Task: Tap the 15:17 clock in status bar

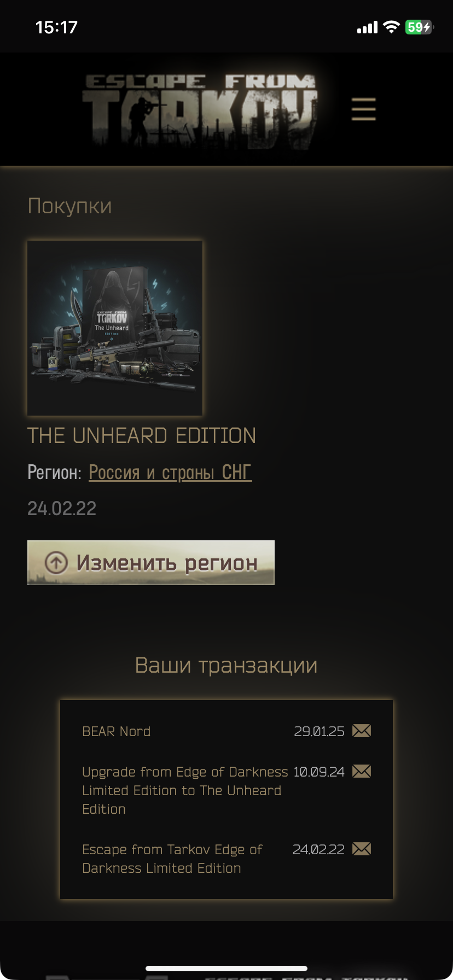Action: (x=56, y=27)
